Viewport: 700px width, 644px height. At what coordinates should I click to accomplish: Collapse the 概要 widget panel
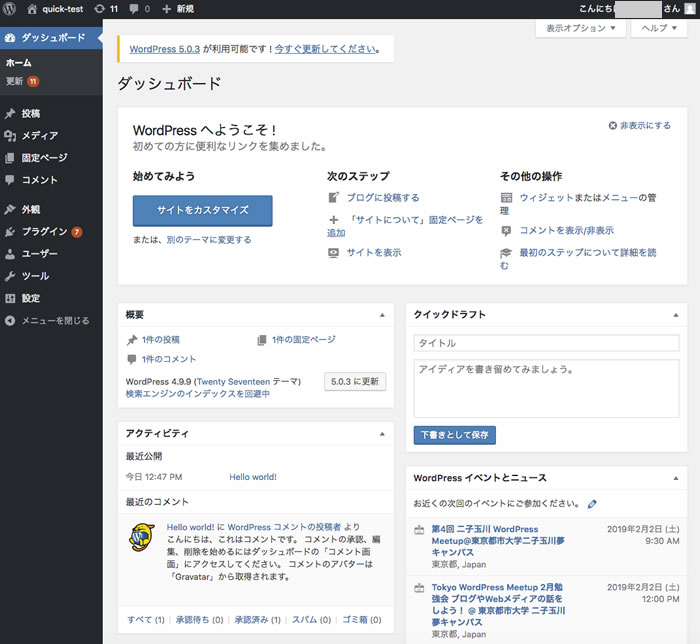click(381, 315)
